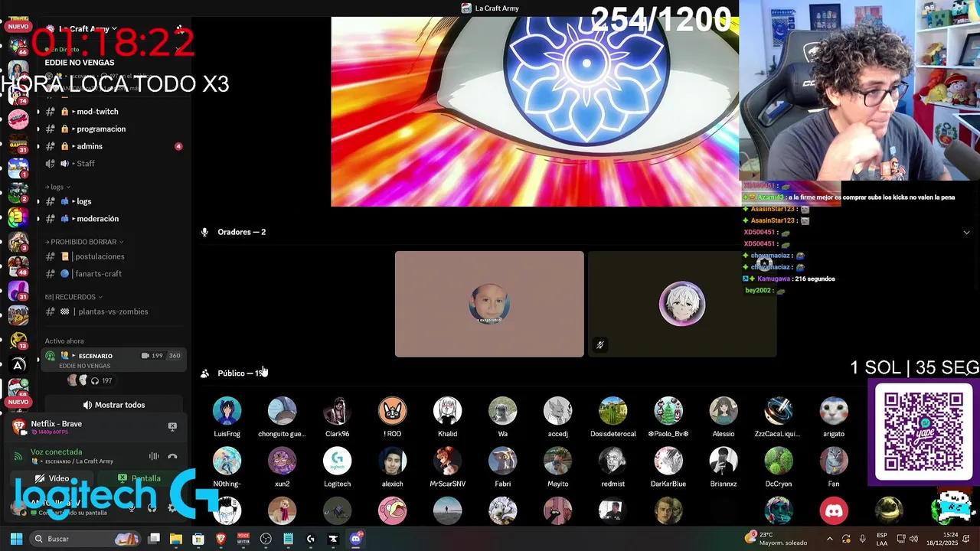Open the plantas-vs-zombies channel
Image resolution: width=980 pixels, height=551 pixels.
(x=113, y=311)
